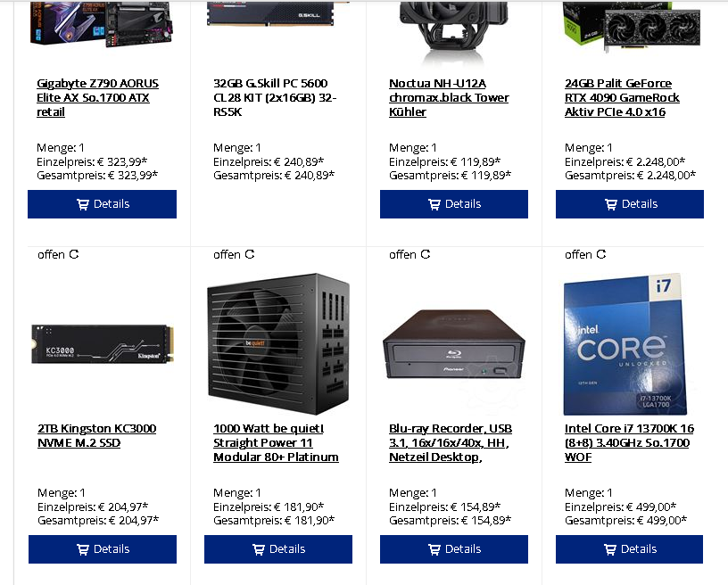
Task: Follow the 1000 Watt be quiet! product link
Action: coord(276,442)
